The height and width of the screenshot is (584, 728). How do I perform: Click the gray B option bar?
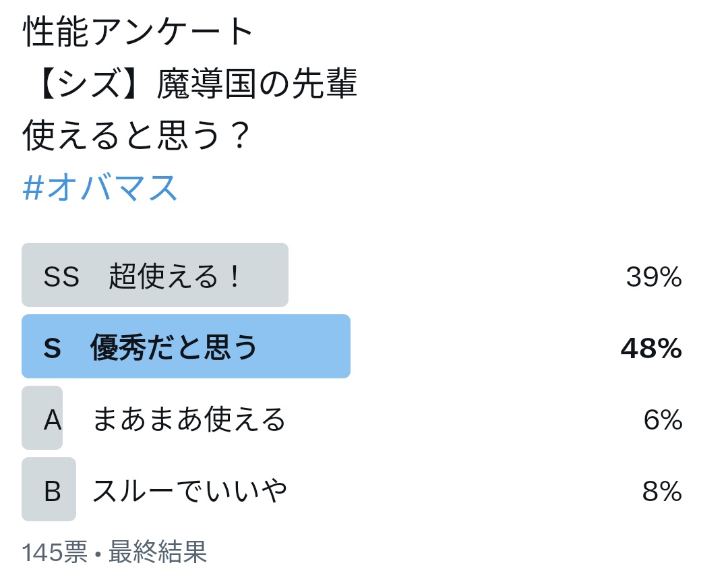[x=49, y=489]
